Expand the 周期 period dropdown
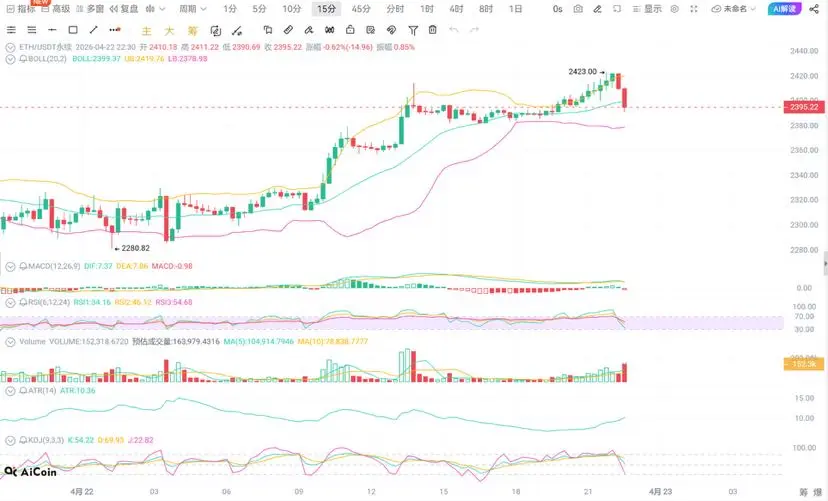Image resolution: width=828 pixels, height=501 pixels. tap(193, 9)
